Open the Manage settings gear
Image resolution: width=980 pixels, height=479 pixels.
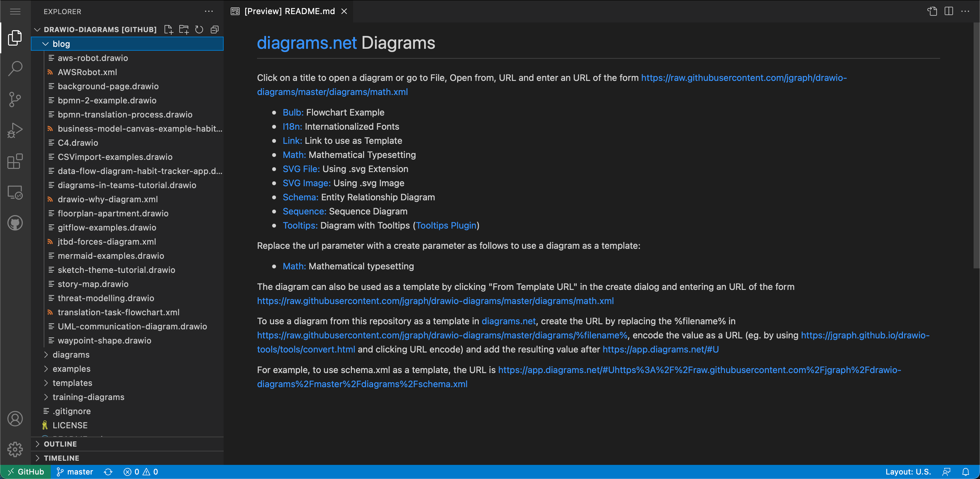(x=15, y=449)
